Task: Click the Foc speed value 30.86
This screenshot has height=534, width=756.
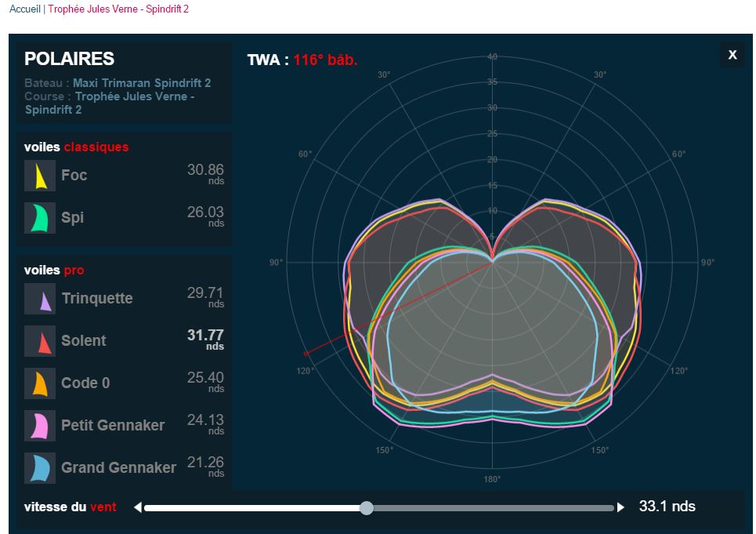Action: [205, 170]
